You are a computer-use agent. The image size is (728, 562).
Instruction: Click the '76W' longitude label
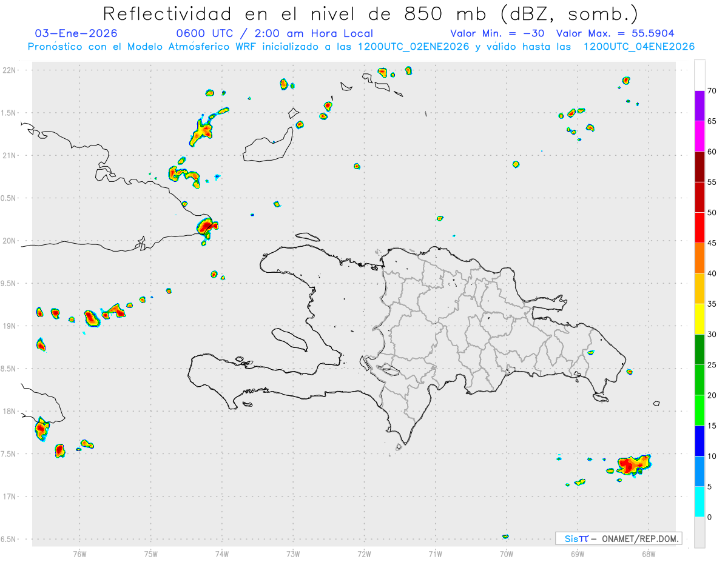pos(79,554)
